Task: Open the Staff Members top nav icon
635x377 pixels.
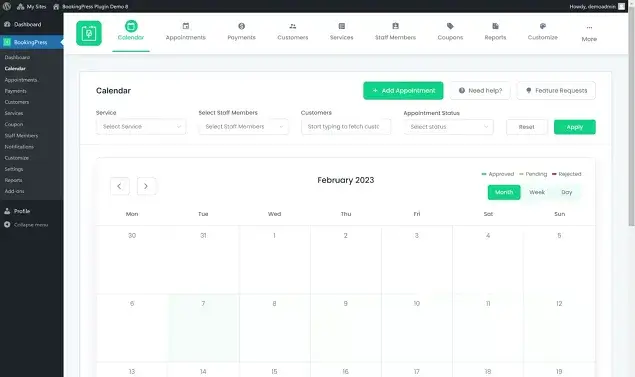Action: [x=395, y=26]
